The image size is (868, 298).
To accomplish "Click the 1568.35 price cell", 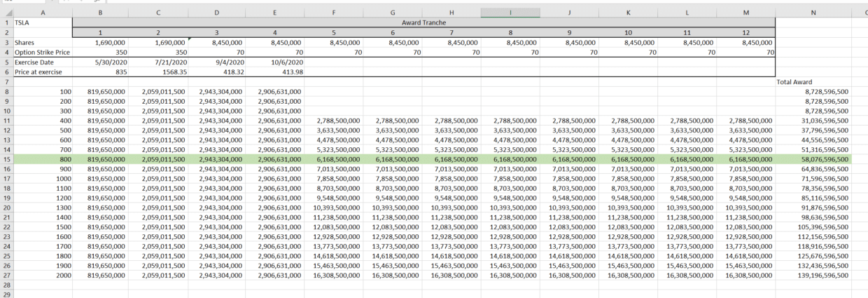I will tap(157, 72).
